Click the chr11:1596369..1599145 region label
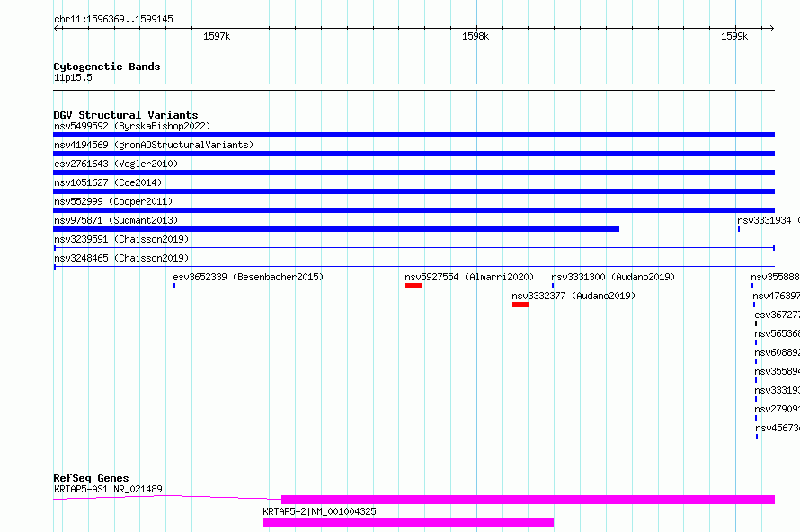 [113, 19]
